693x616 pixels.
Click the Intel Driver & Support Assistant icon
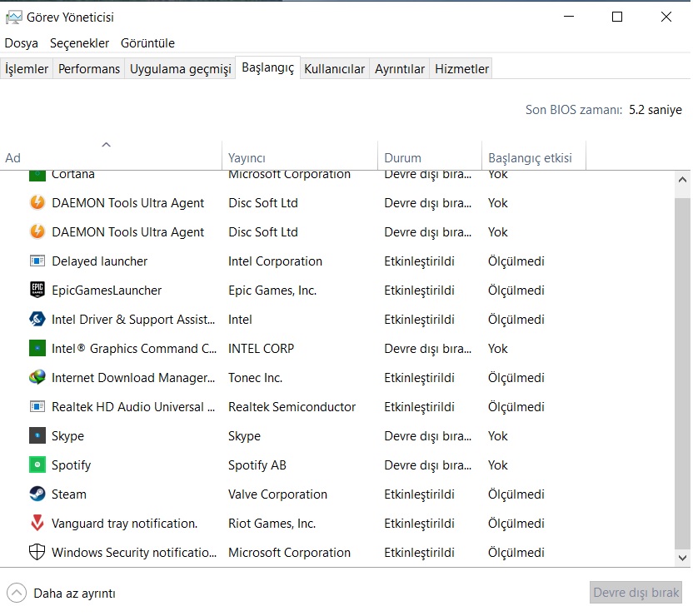37,320
